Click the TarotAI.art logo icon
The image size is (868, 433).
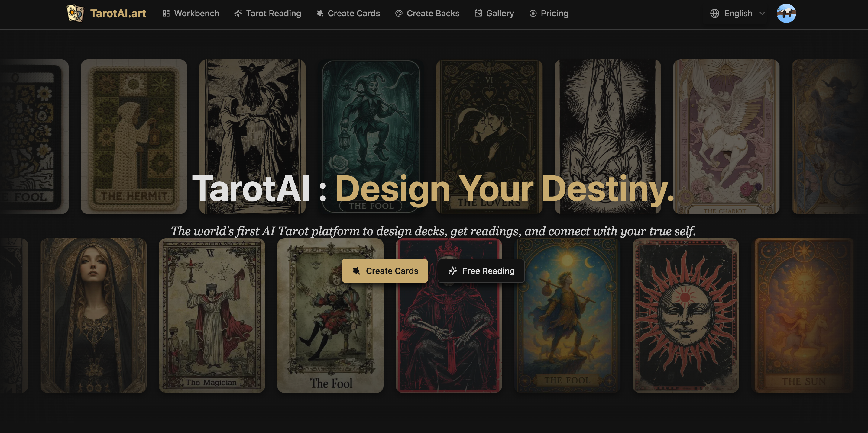point(75,14)
